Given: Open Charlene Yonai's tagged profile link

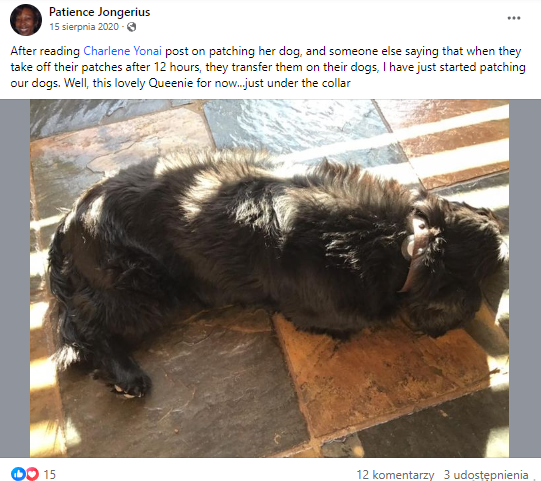Looking at the screenshot, I should click(x=122, y=51).
